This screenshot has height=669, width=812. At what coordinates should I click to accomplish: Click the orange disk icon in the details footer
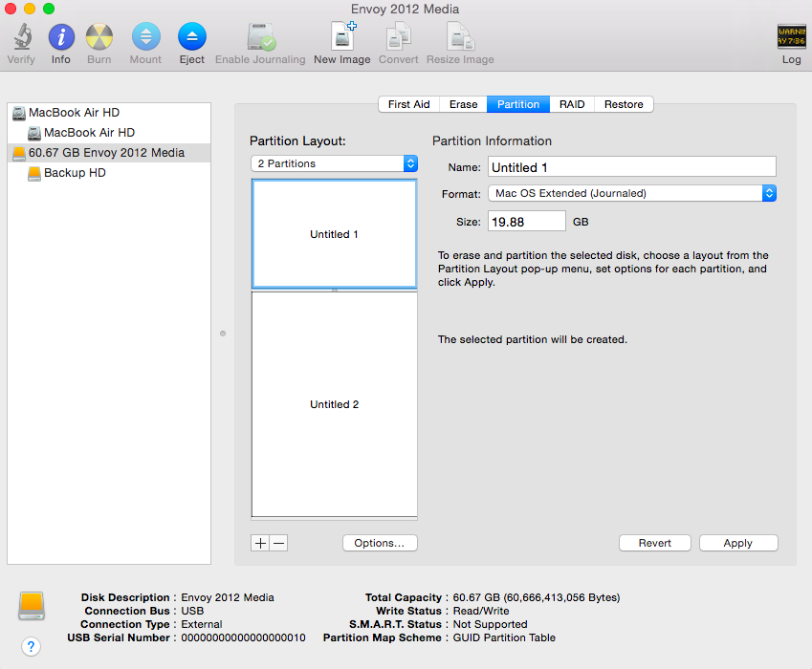[32, 606]
